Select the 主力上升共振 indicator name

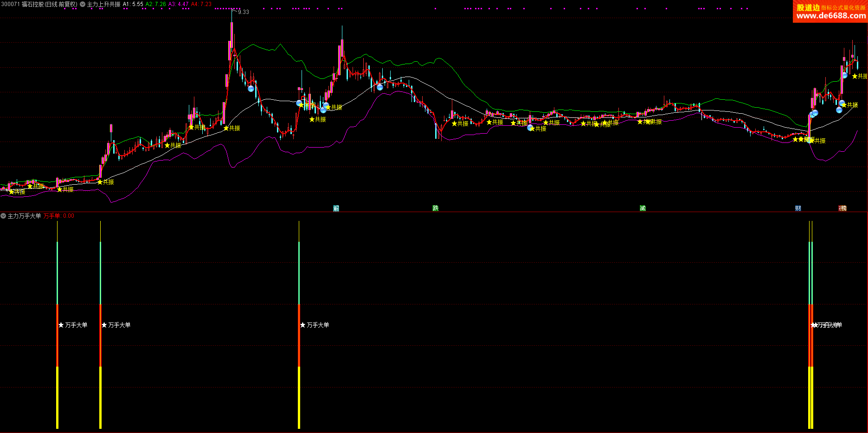pos(103,4)
